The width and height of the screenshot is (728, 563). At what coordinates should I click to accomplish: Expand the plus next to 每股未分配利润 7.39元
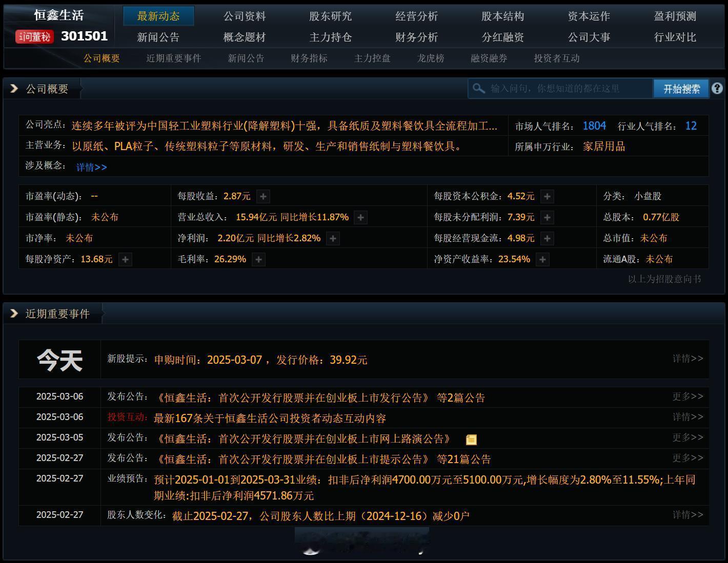[x=547, y=217]
